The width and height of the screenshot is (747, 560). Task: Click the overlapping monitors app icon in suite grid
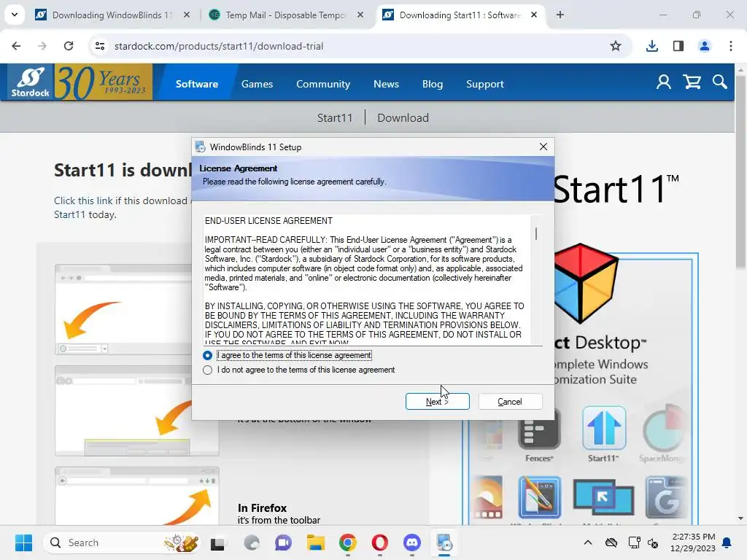click(x=603, y=497)
